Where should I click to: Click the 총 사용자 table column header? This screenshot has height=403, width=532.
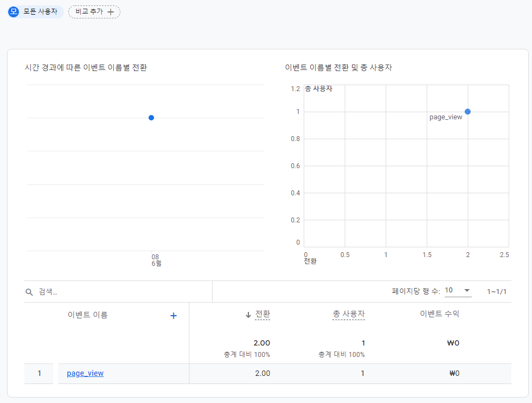(x=348, y=314)
